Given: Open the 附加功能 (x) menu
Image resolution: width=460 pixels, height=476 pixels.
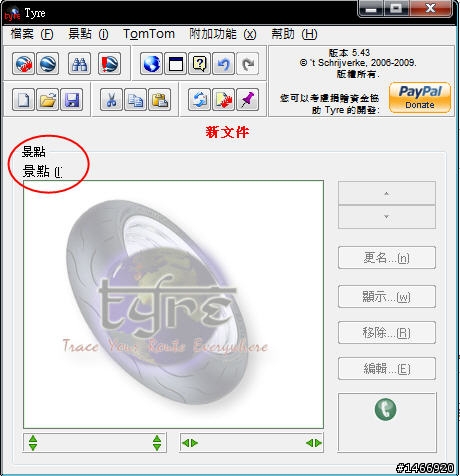Looking at the screenshot, I should pyautogui.click(x=223, y=34).
